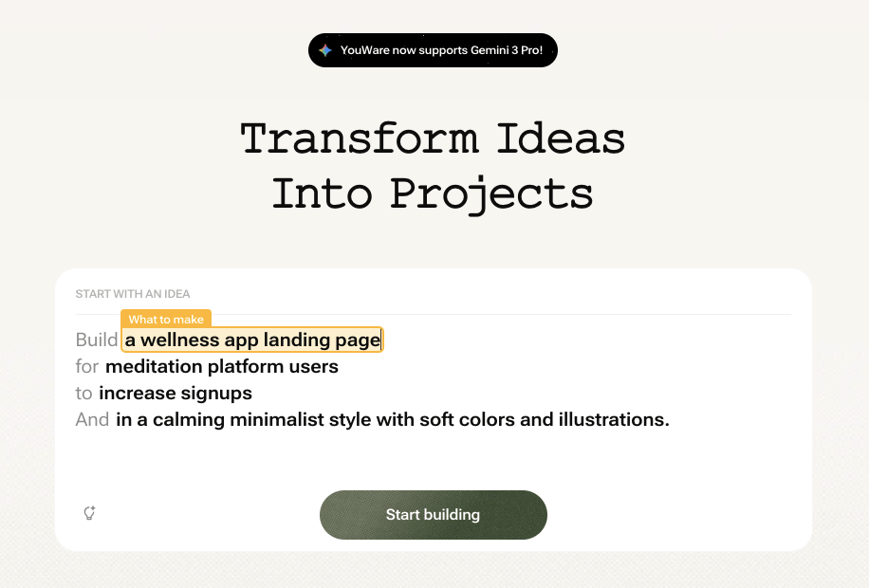
Task: Click the sparkle icon in the announcement banner
Action: click(x=325, y=50)
